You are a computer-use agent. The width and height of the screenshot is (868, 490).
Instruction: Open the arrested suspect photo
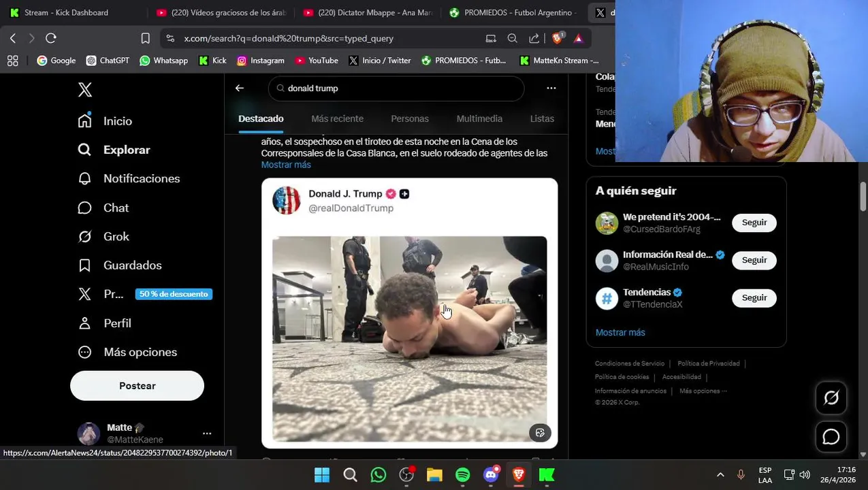(409, 339)
